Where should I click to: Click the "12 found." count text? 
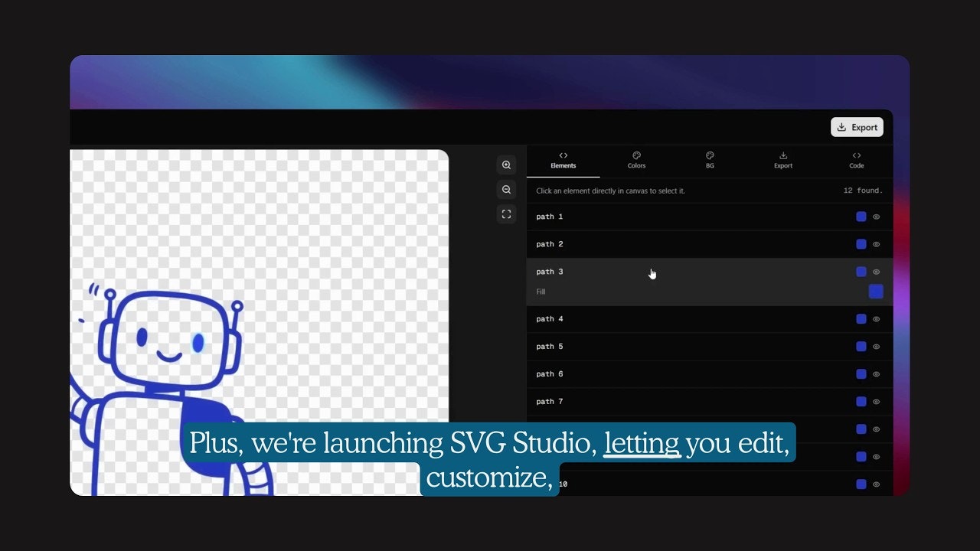[x=863, y=191]
